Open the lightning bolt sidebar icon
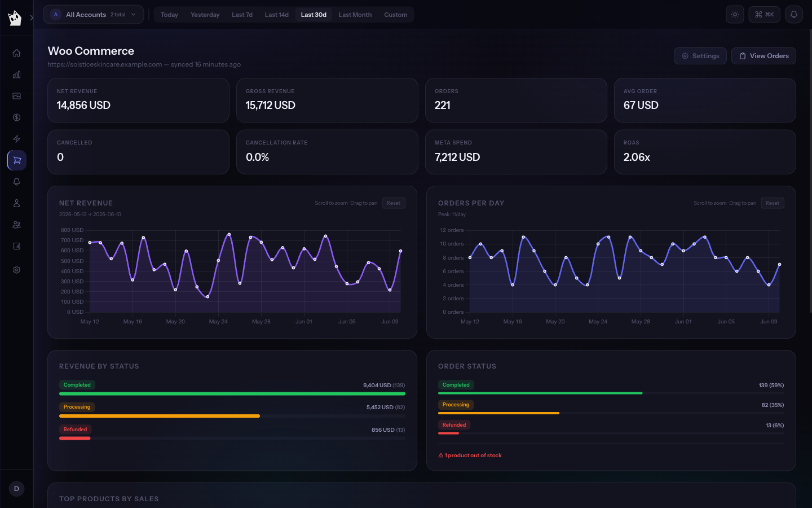This screenshot has width=812, height=508. [16, 139]
